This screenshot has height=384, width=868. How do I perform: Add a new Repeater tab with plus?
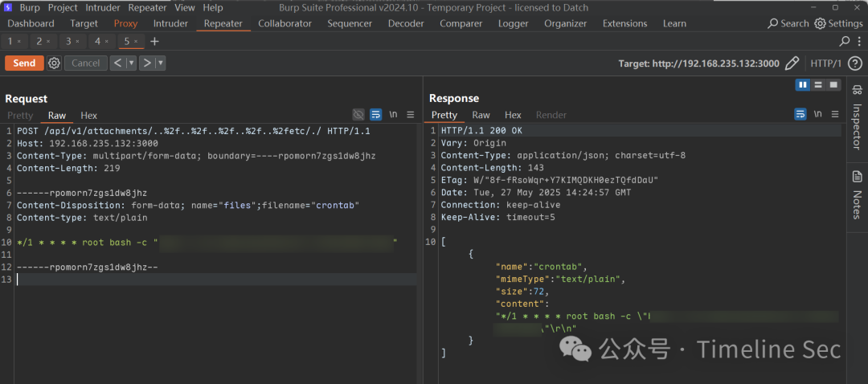(x=154, y=42)
